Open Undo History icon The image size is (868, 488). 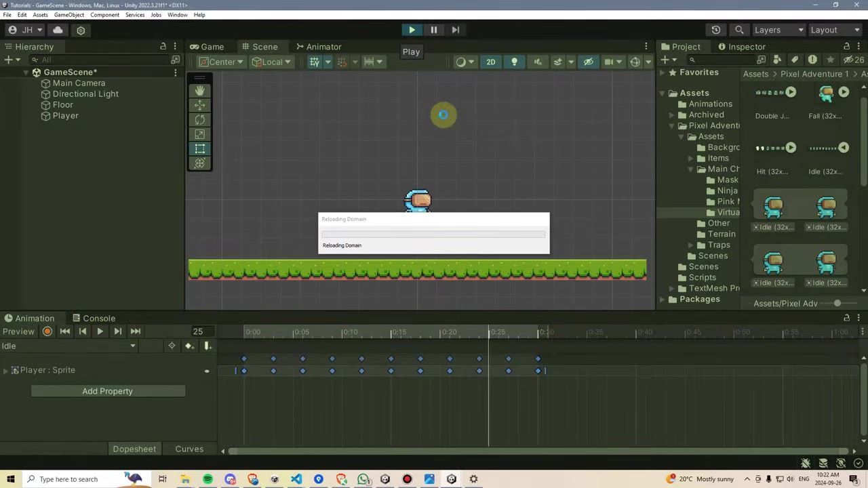tap(716, 30)
